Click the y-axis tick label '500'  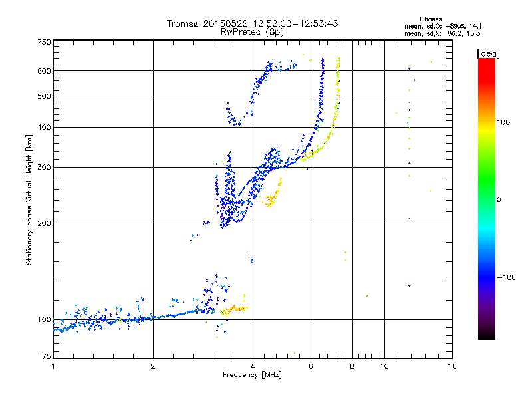pos(44,96)
